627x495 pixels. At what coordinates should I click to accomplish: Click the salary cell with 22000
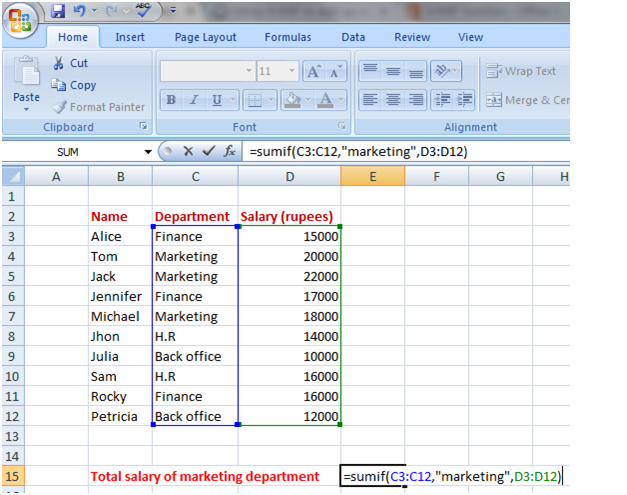point(290,276)
